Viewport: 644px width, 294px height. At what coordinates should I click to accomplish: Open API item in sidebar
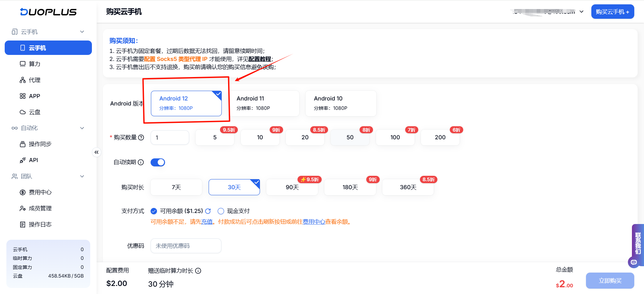pyautogui.click(x=48, y=160)
